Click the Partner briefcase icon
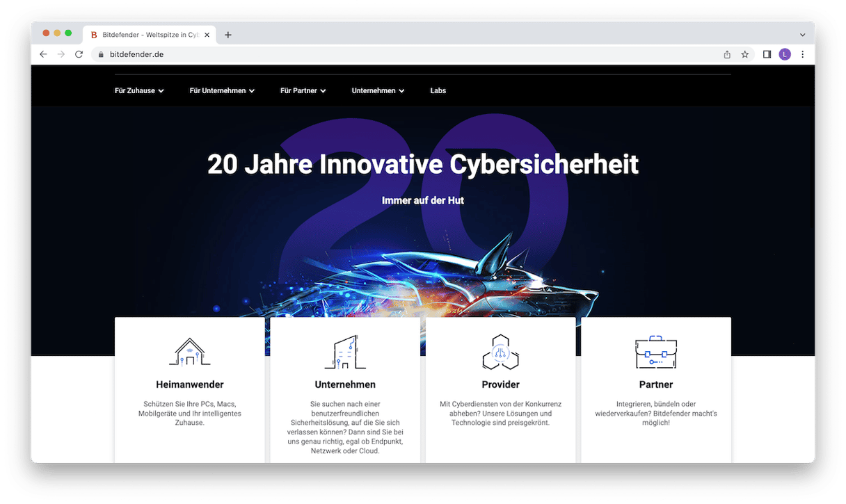846x504 pixels. pos(656,352)
